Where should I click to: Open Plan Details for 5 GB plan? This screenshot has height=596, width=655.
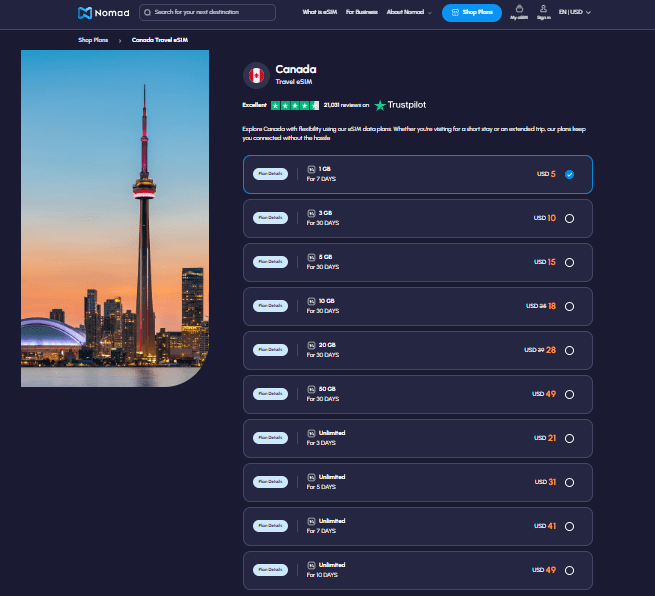[270, 262]
